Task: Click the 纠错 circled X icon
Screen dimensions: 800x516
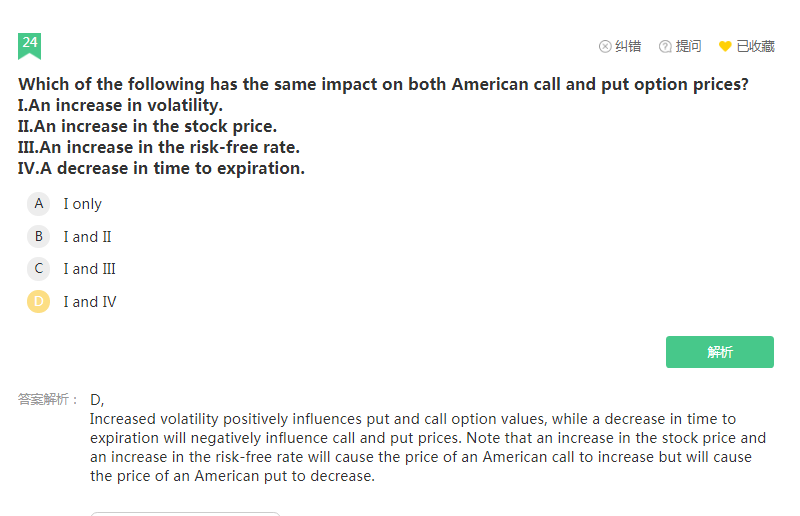Action: pos(605,46)
